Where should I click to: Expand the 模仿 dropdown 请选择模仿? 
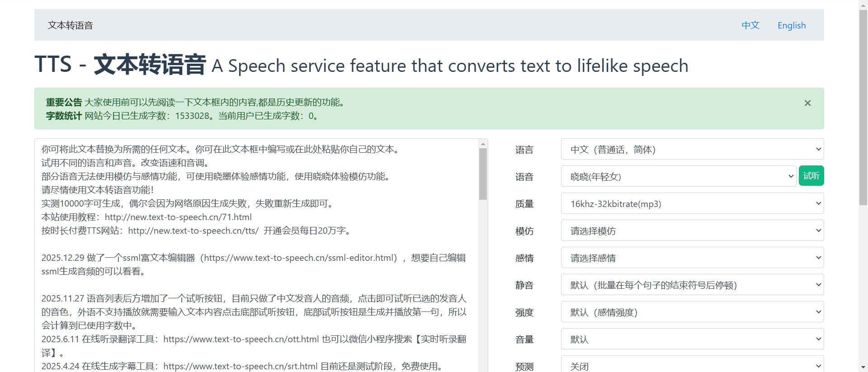(692, 231)
